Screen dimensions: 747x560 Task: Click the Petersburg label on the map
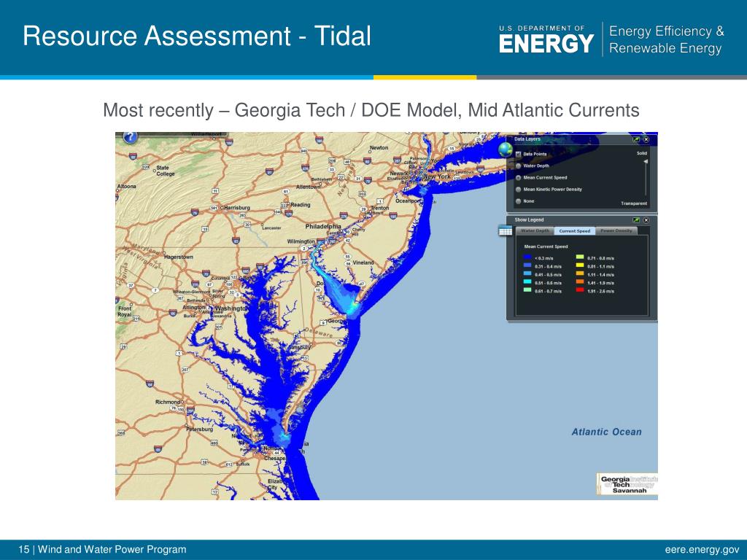tap(200, 429)
